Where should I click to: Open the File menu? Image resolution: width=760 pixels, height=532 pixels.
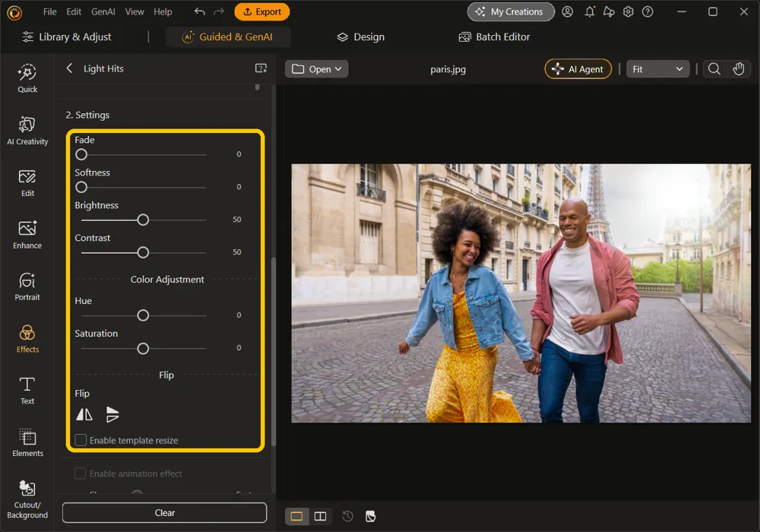[49, 11]
